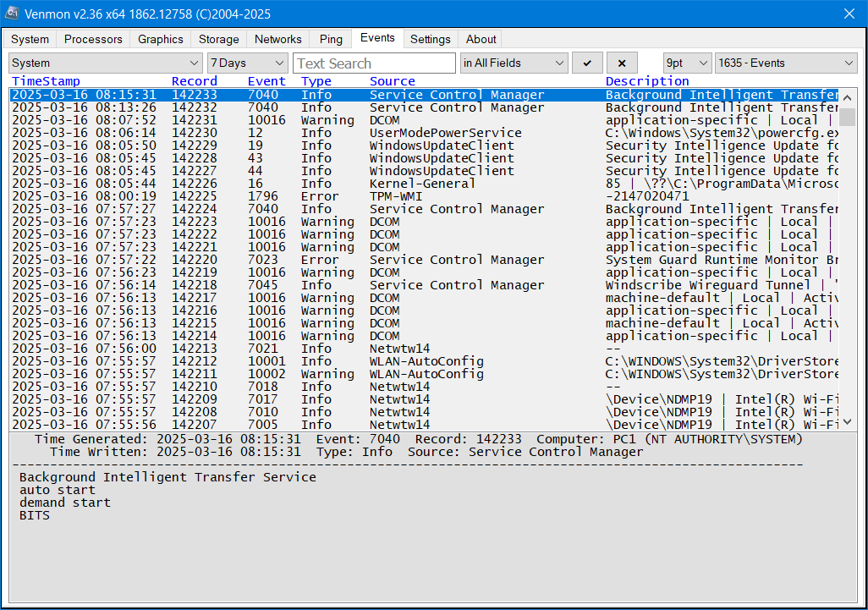This screenshot has width=868, height=610.
Task: Select DCOM warning row record 142231
Action: (424, 120)
